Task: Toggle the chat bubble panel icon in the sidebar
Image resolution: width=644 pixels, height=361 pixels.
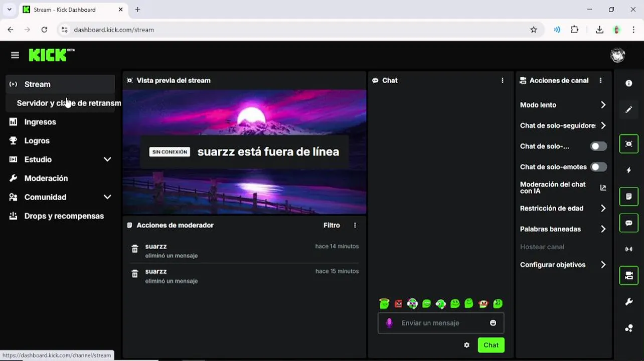Action: [x=629, y=223]
